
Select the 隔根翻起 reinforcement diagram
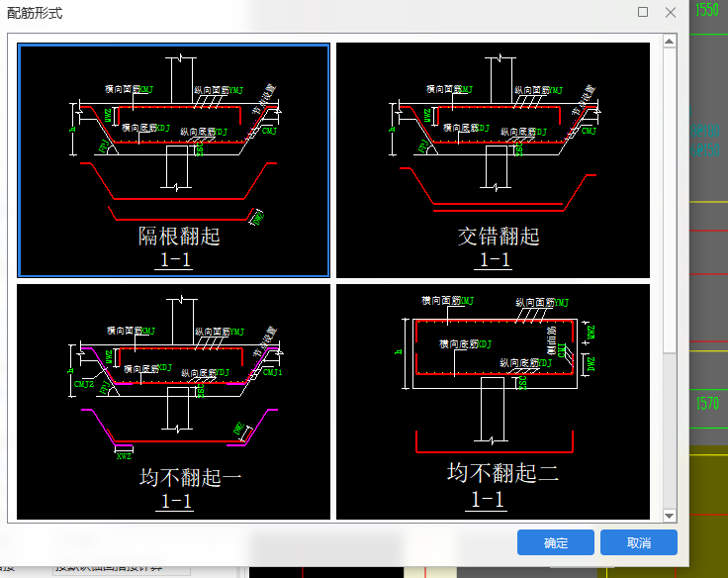[173, 160]
